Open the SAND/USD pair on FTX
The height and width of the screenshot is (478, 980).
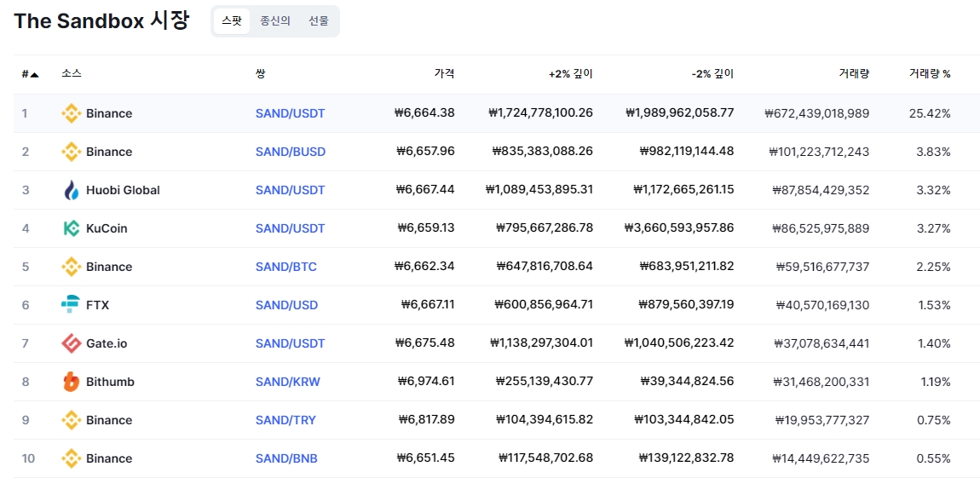pyautogui.click(x=287, y=305)
